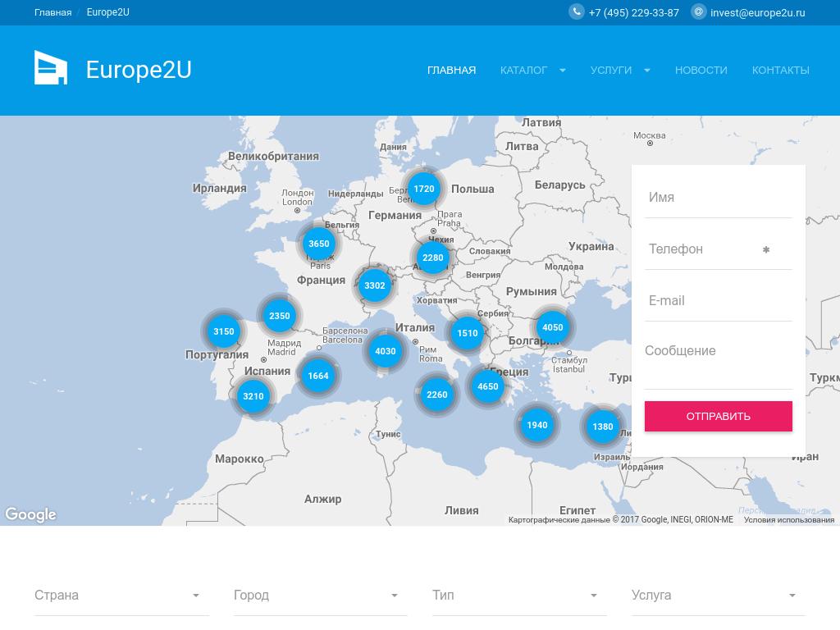Open the Каталог menu in navigation
The width and height of the screenshot is (840, 630).
(532, 70)
